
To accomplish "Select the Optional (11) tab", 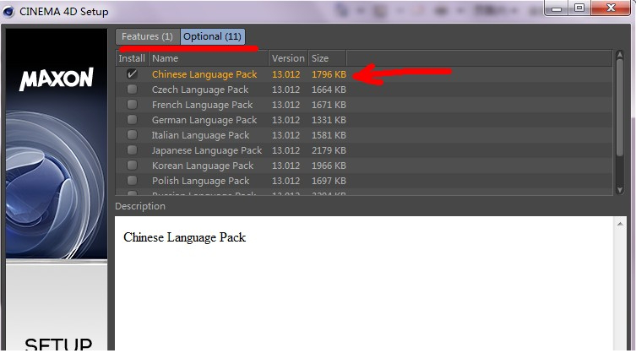I will 212,36.
